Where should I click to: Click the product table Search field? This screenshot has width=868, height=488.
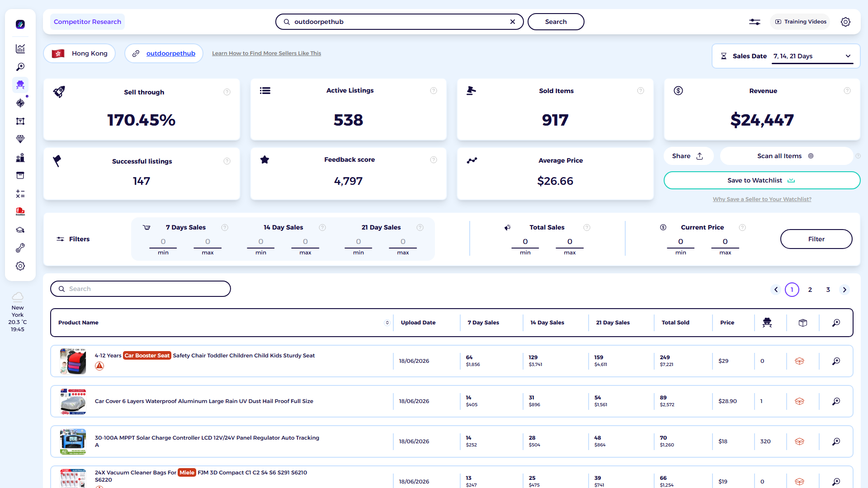141,289
